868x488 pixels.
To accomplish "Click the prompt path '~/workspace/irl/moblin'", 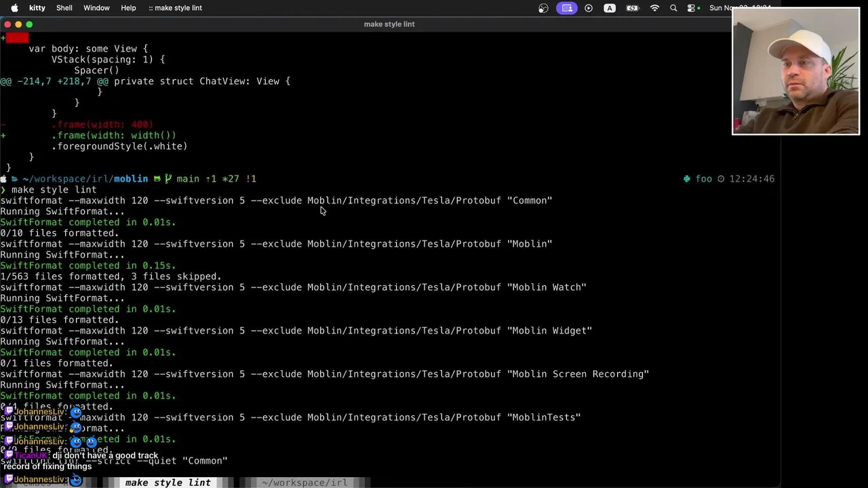I will click(x=85, y=179).
